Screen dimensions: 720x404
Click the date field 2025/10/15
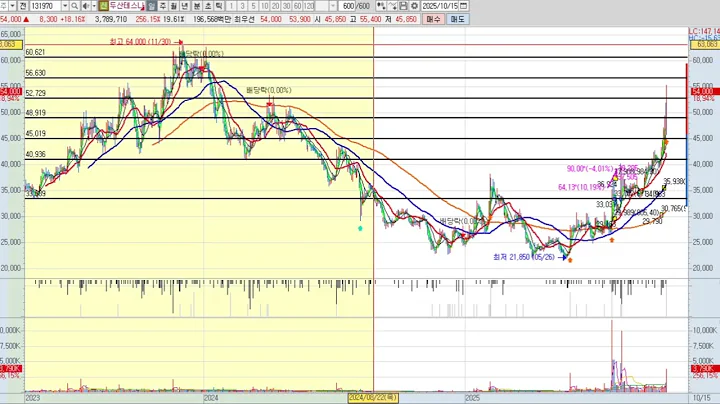[440, 6]
